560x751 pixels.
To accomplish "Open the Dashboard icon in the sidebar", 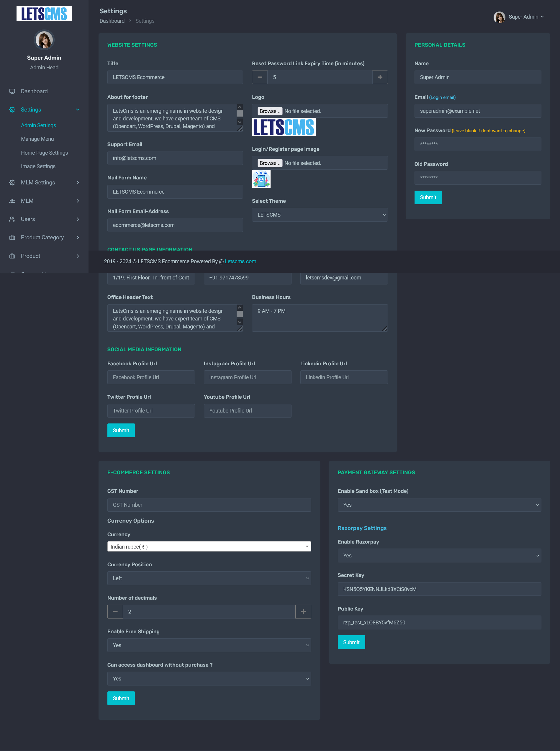I will pyautogui.click(x=12, y=91).
